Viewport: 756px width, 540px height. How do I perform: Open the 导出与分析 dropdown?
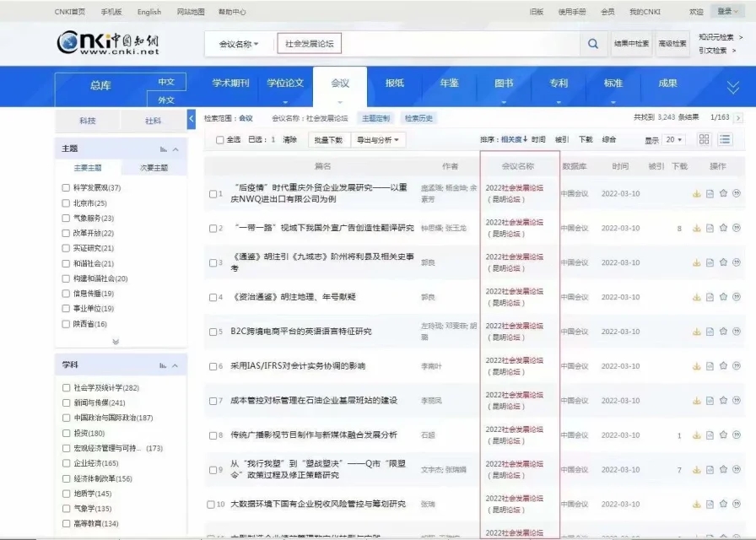click(378, 140)
